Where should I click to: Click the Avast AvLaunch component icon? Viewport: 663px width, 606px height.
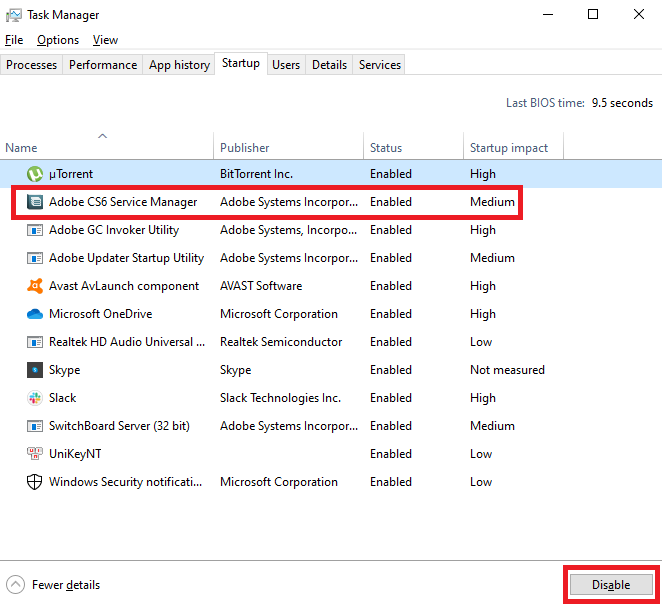click(35, 286)
